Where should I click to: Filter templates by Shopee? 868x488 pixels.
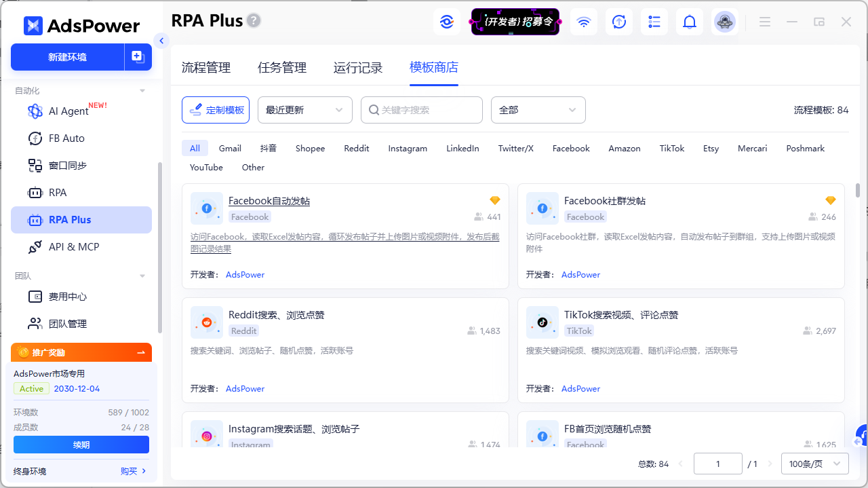click(310, 149)
